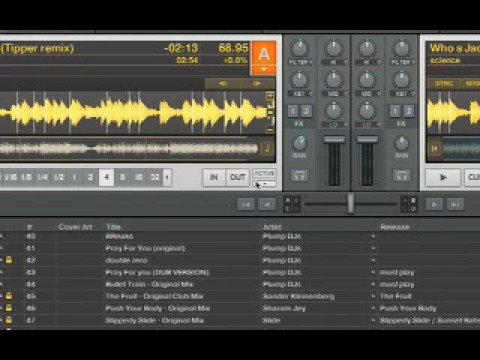Select loop size 2 beats

point(90,177)
